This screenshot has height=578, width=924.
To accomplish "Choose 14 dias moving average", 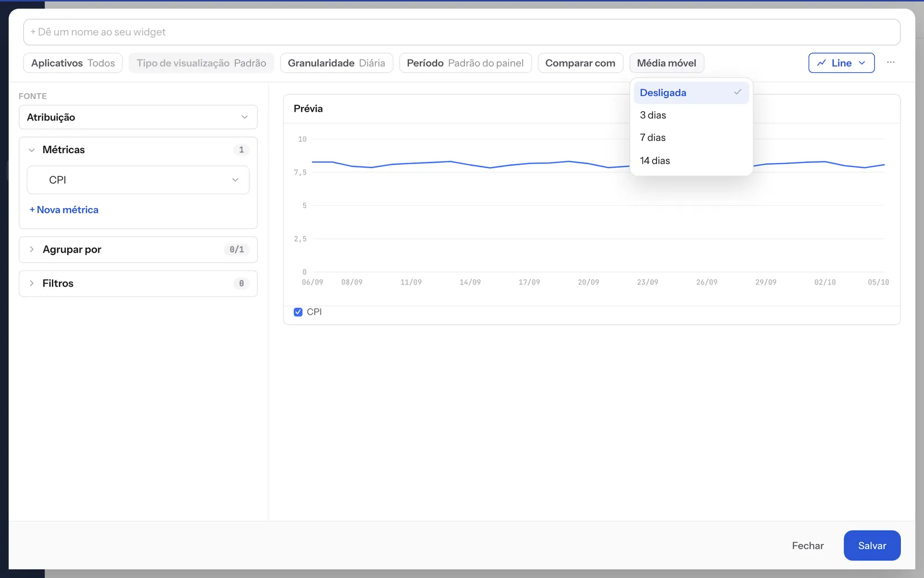I will (x=691, y=161).
